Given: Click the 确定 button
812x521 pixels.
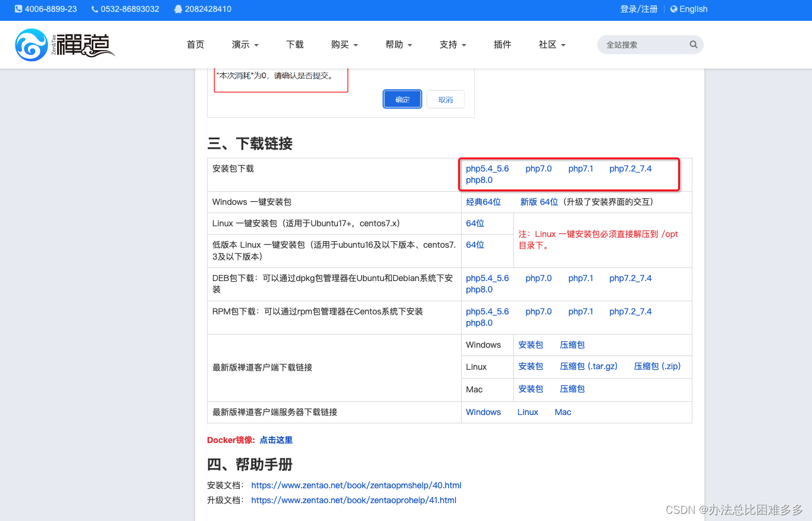Looking at the screenshot, I should 403,99.
